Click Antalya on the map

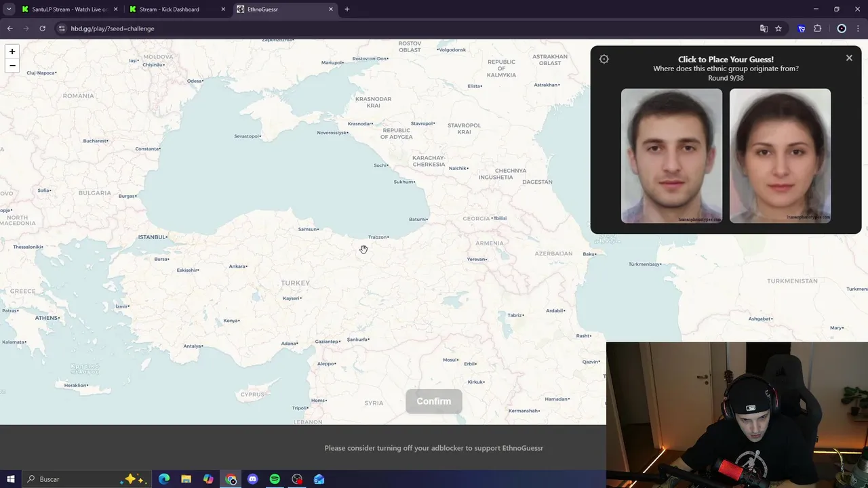193,346
